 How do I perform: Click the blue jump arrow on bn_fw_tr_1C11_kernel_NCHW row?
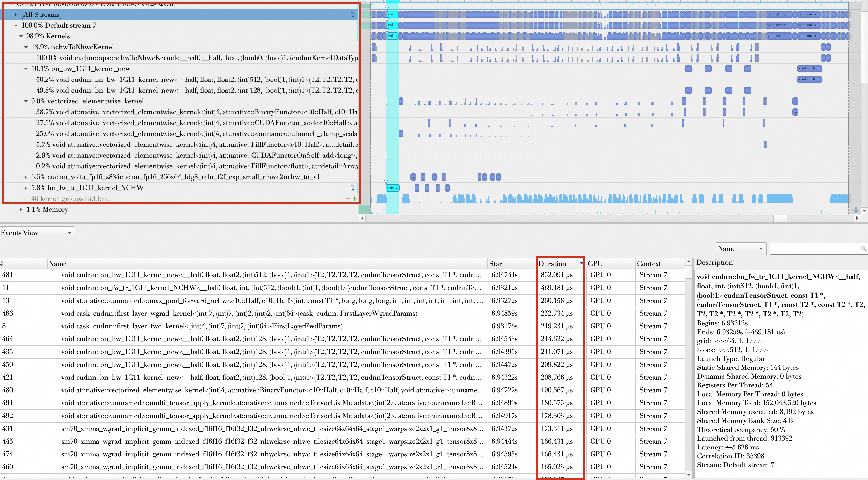click(x=353, y=188)
